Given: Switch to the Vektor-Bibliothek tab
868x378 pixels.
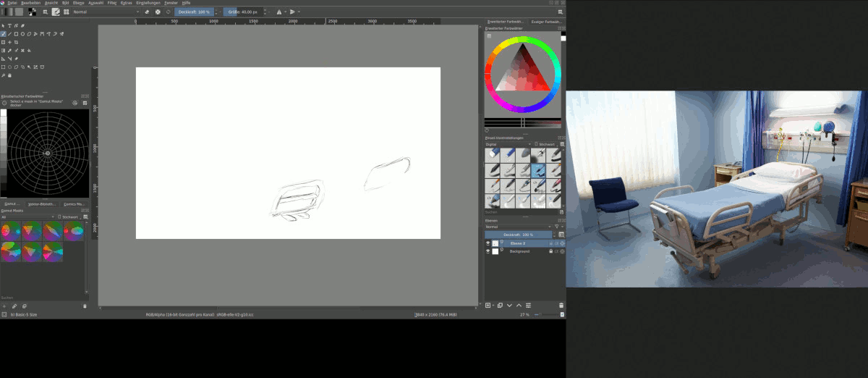Looking at the screenshot, I should pyautogui.click(x=42, y=204).
